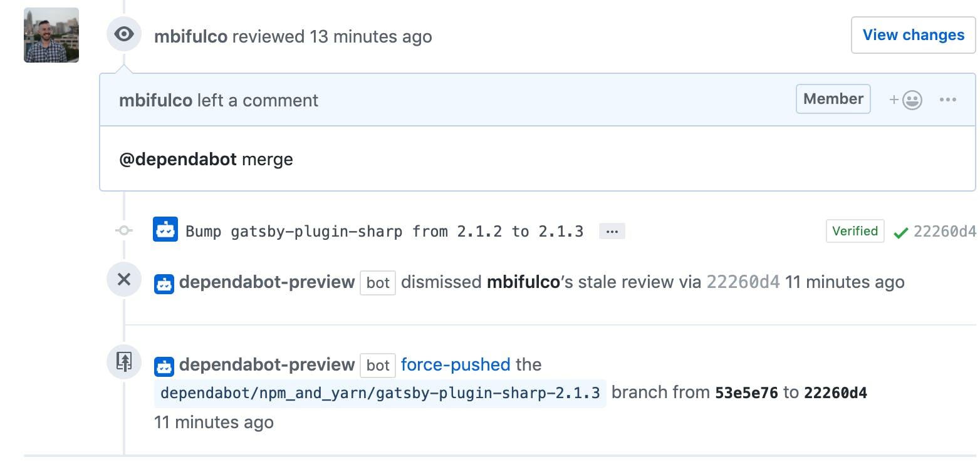Open commit 22260d4 hash at right
The image size is (980, 472).
(945, 232)
